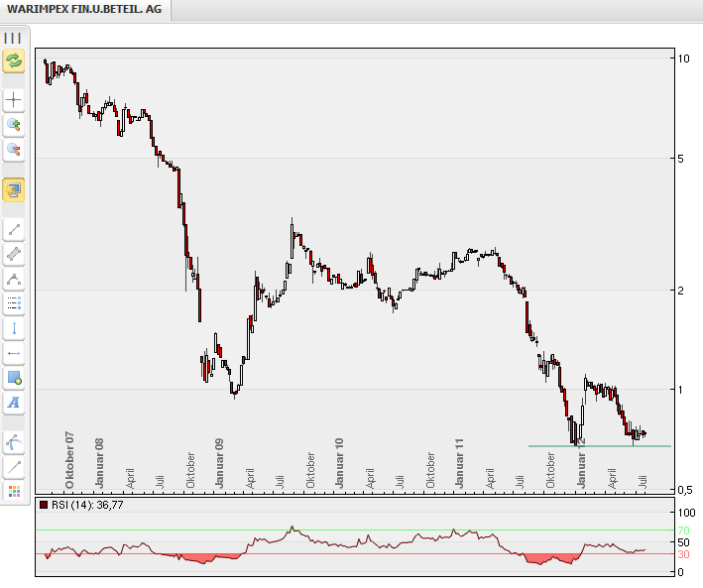Select the Fibonacci retracement levels tool
Image resolution: width=703 pixels, height=588 pixels.
click(x=14, y=304)
